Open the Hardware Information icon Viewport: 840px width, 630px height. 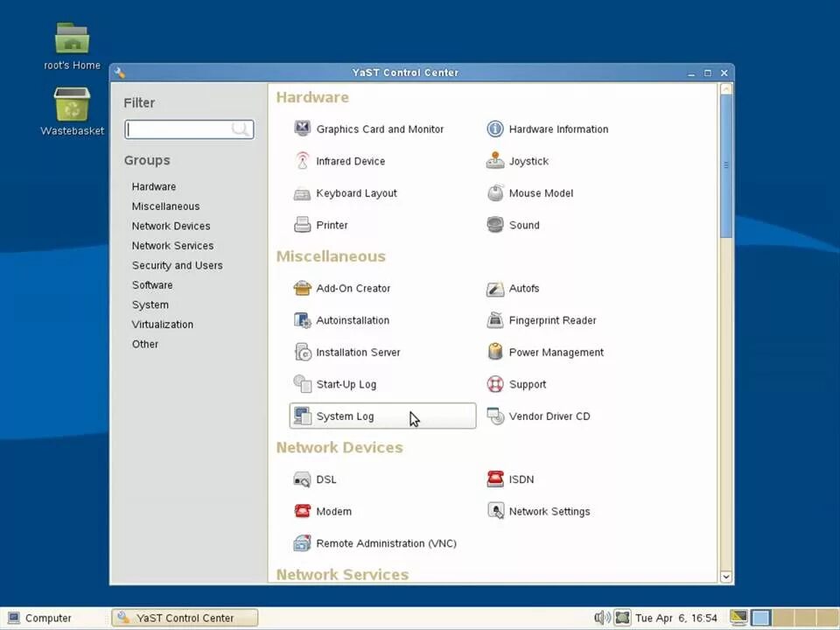coord(495,129)
